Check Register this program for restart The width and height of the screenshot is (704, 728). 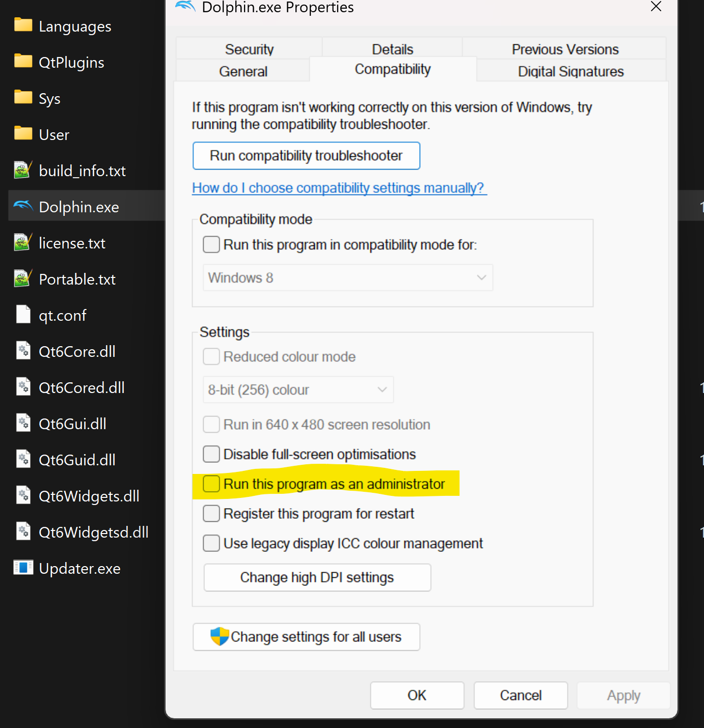point(211,513)
